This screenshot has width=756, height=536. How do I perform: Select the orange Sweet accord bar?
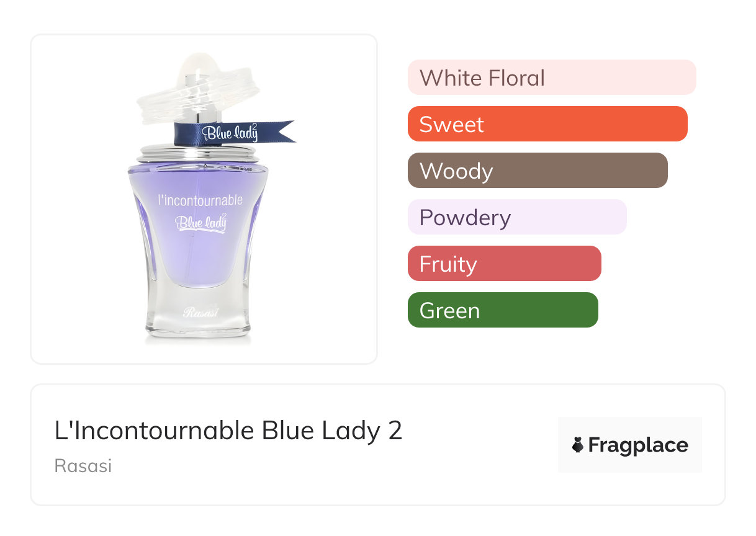(x=547, y=124)
